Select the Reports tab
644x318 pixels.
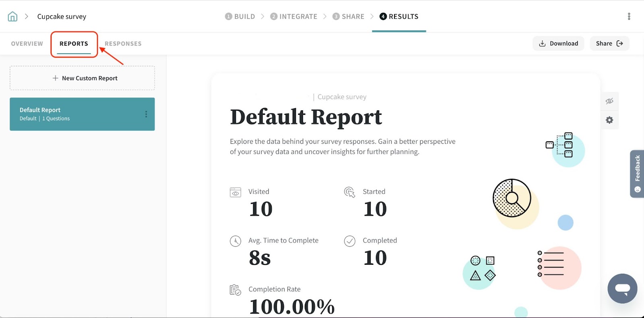[x=74, y=44]
